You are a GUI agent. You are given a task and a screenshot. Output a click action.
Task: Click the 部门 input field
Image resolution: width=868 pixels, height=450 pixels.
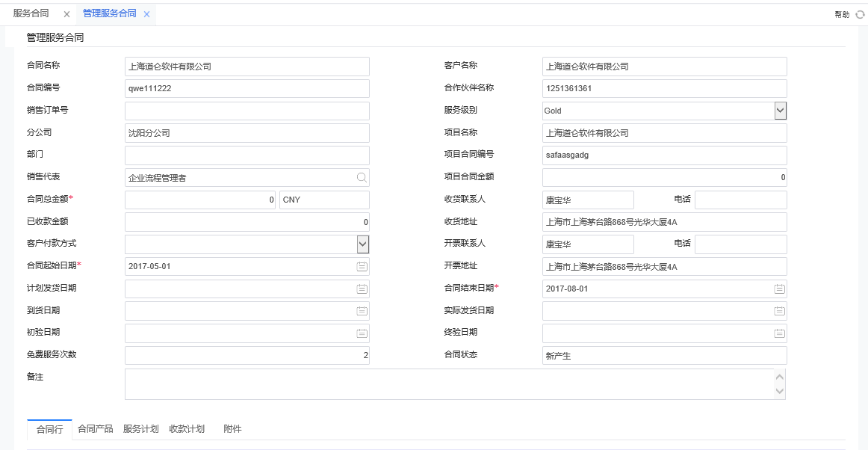pyautogui.click(x=247, y=155)
